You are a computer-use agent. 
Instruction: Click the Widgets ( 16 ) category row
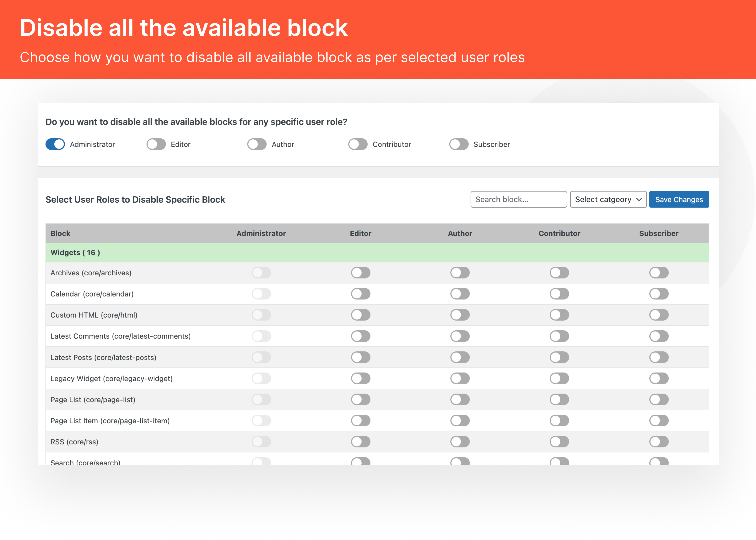tap(377, 253)
